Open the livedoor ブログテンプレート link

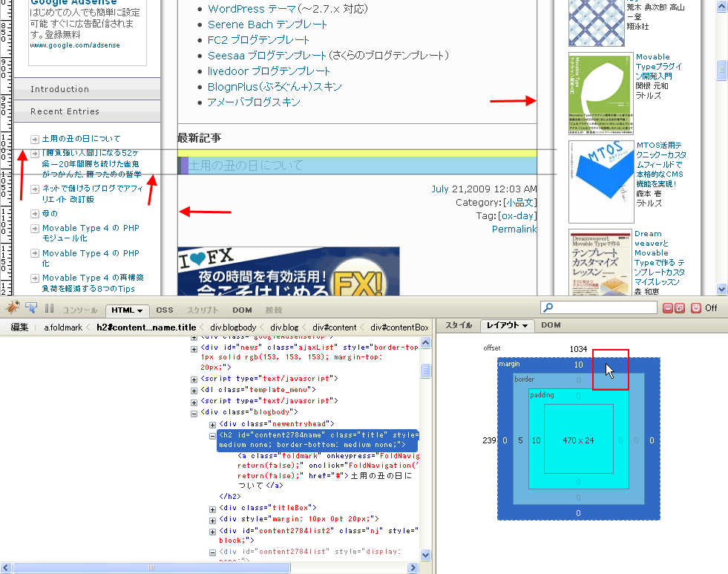269,71
